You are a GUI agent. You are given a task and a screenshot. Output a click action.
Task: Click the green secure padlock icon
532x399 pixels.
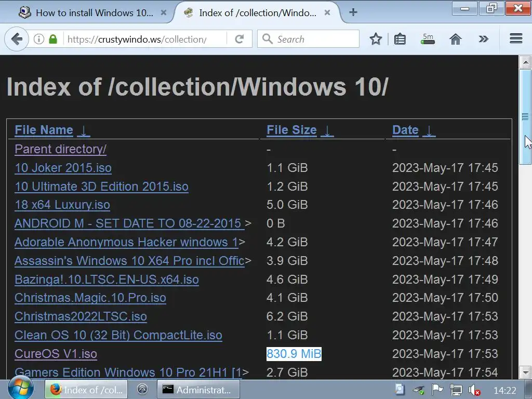[53, 39]
